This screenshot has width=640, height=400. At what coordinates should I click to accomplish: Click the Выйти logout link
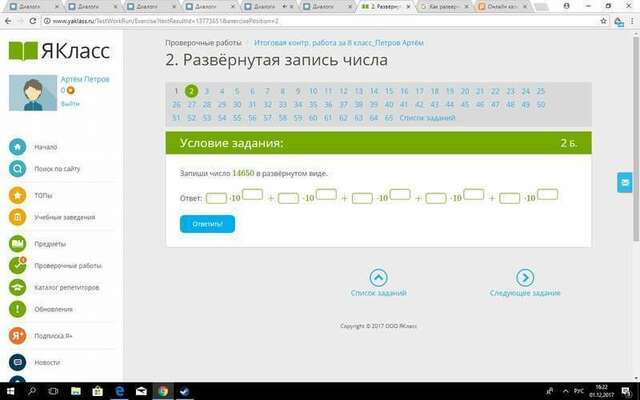pyautogui.click(x=70, y=104)
